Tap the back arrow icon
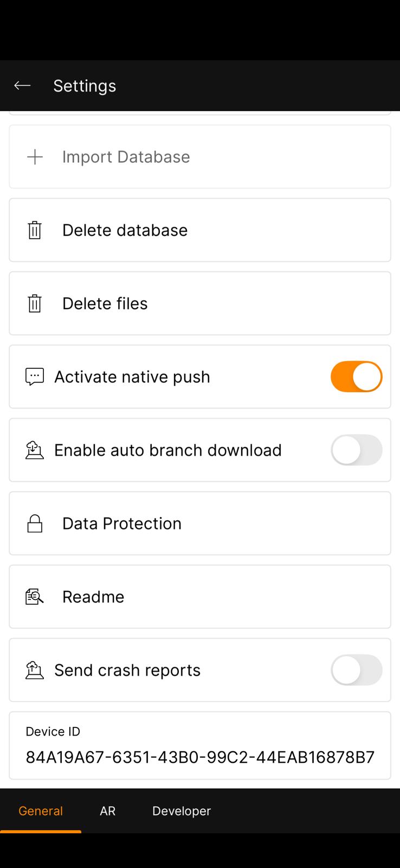 22,86
